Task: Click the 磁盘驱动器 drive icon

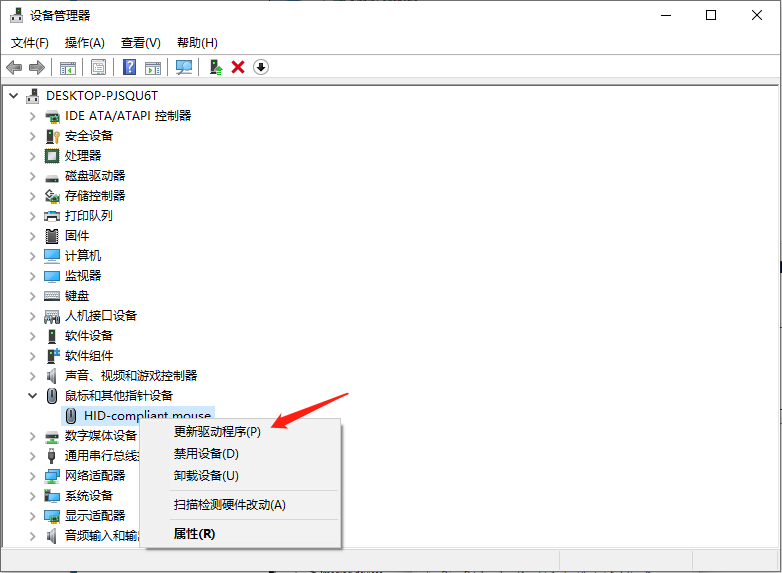Action: tap(52, 178)
